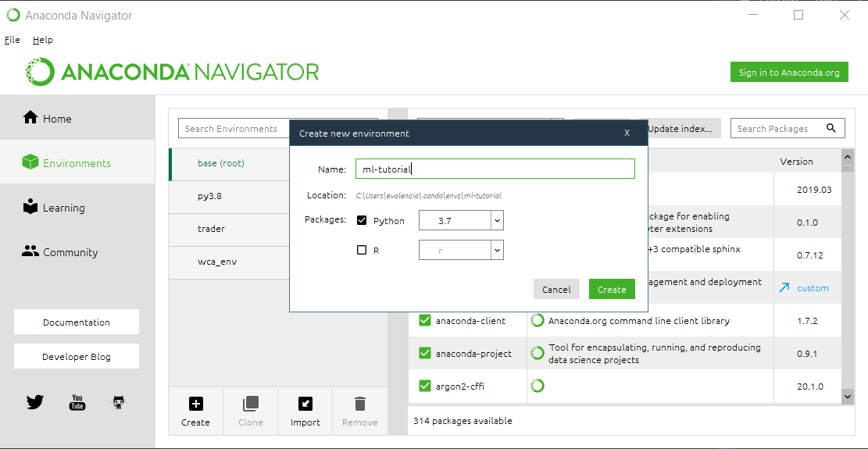The width and height of the screenshot is (868, 449).
Task: Toggle the anaconda-project package checkbox
Action: click(x=424, y=353)
